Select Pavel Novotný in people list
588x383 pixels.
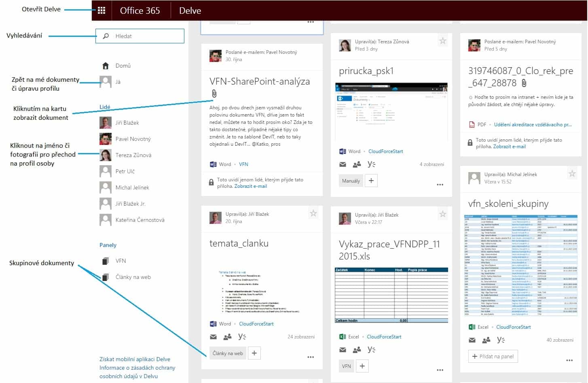(133, 139)
